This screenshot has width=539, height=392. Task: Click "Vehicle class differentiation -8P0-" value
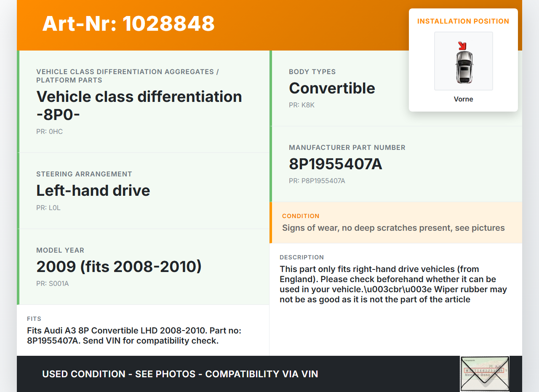[139, 105]
